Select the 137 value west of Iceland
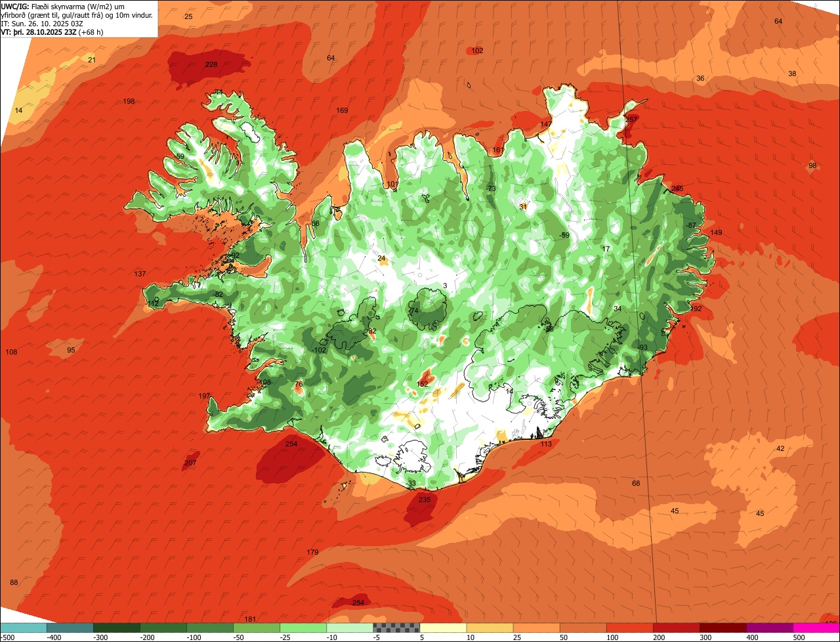Image resolution: width=840 pixels, height=642 pixels. click(140, 274)
